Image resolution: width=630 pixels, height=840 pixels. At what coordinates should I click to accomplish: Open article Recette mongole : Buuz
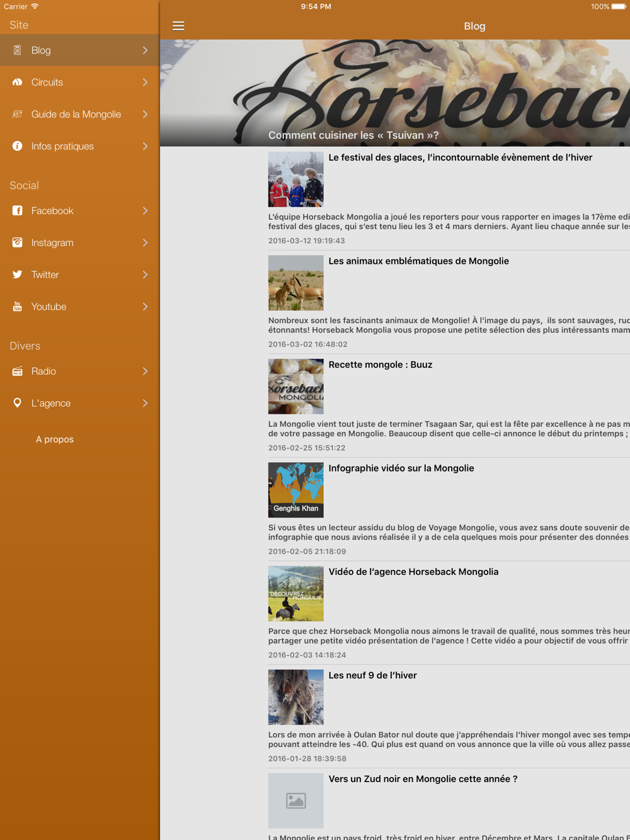[x=381, y=365]
